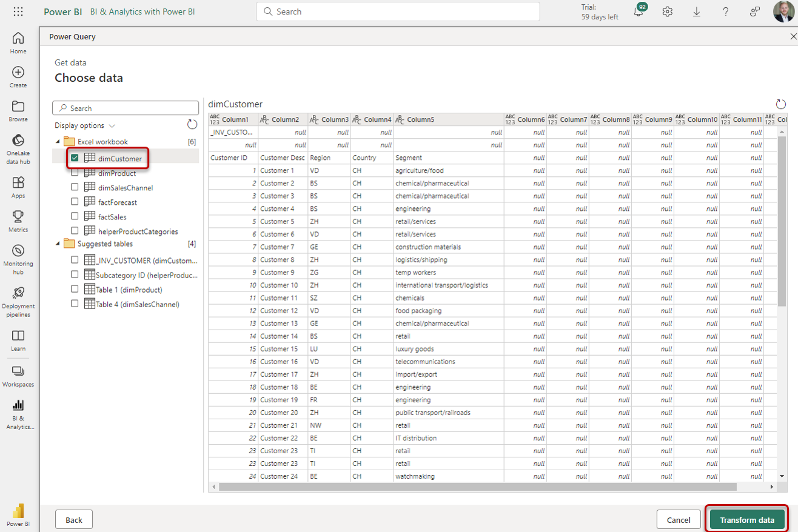Click the horizontal scrollbar of preview

477,487
